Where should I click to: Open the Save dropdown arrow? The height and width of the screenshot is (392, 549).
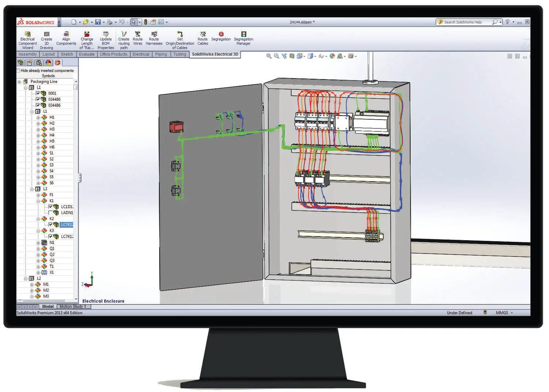coord(103,22)
